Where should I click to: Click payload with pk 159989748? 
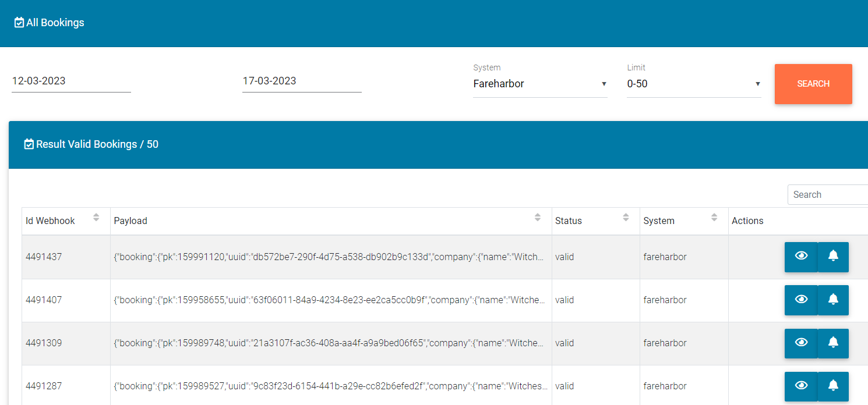[x=331, y=343]
